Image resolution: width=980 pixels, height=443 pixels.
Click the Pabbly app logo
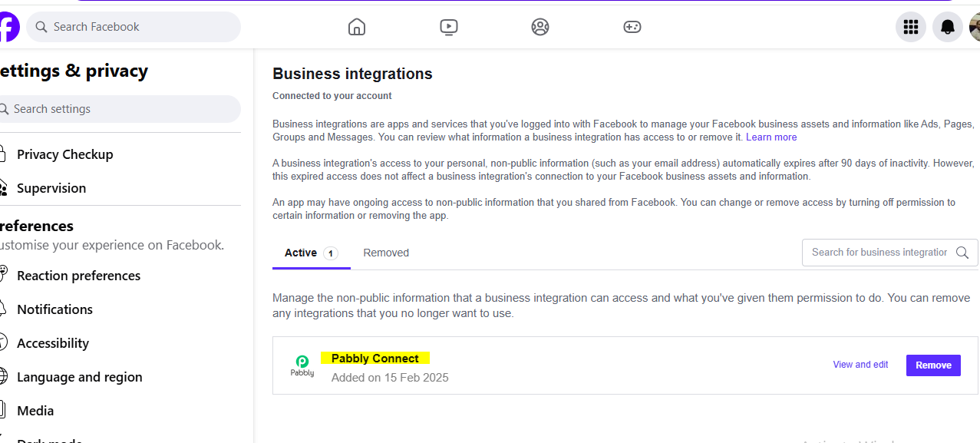pyautogui.click(x=302, y=365)
